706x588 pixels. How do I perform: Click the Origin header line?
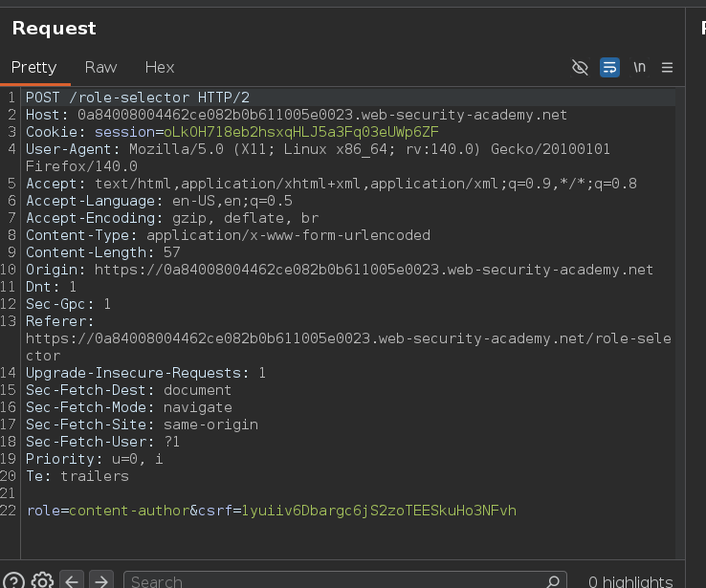340,270
